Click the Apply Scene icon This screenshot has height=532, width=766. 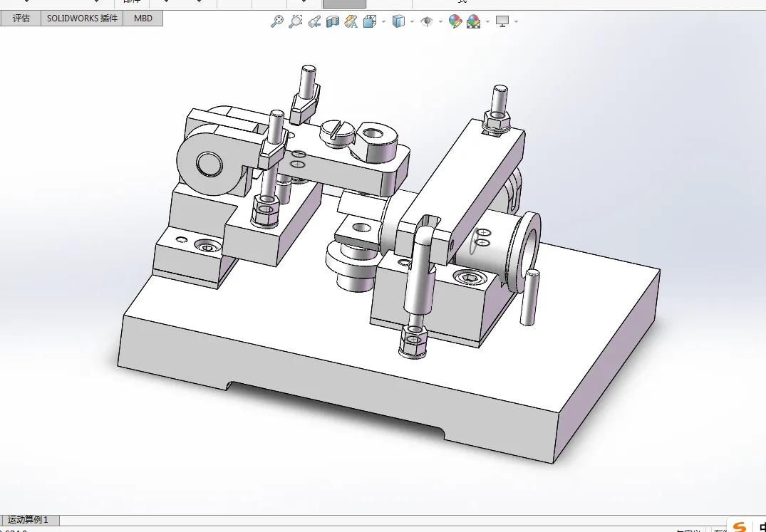click(473, 21)
